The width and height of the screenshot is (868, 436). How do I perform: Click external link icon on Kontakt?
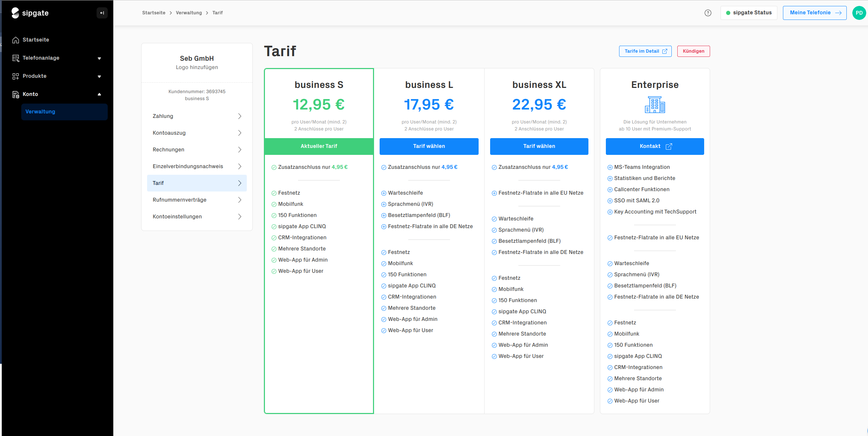coord(669,146)
